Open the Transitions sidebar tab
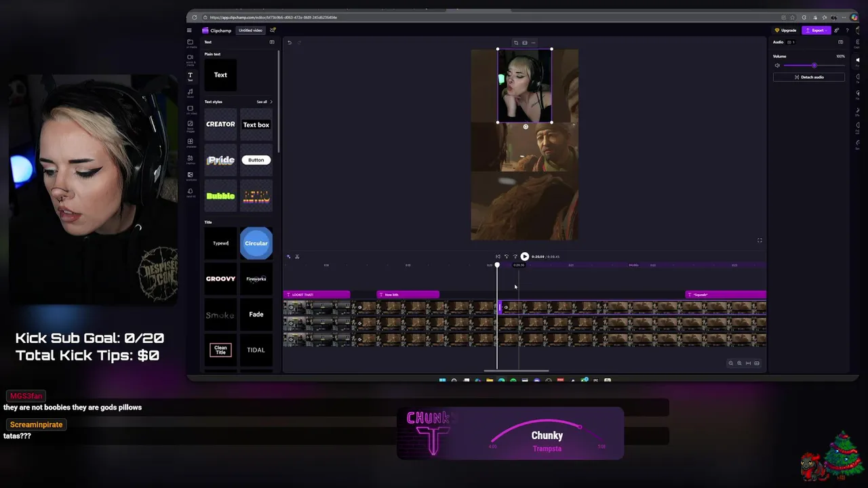 [191, 176]
